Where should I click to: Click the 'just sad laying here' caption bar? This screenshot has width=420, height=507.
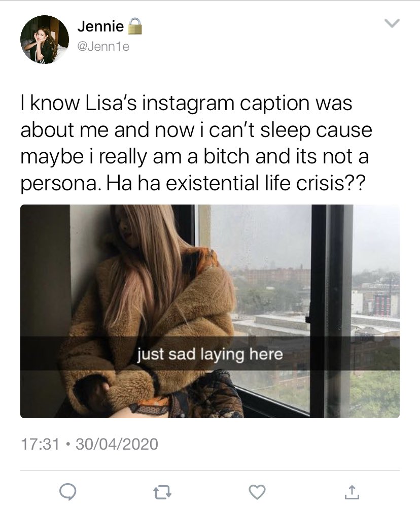pos(210,353)
